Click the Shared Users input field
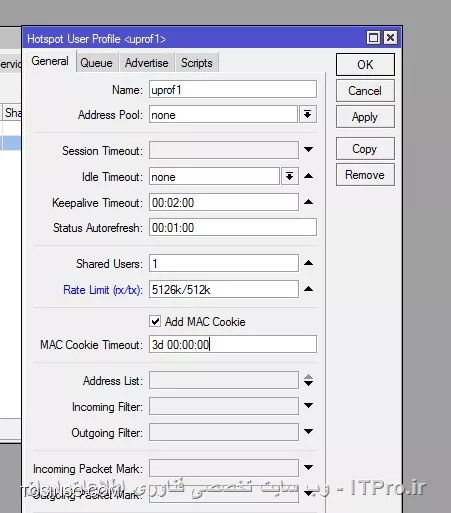Image resolution: width=451 pixels, height=513 pixels. (x=224, y=263)
